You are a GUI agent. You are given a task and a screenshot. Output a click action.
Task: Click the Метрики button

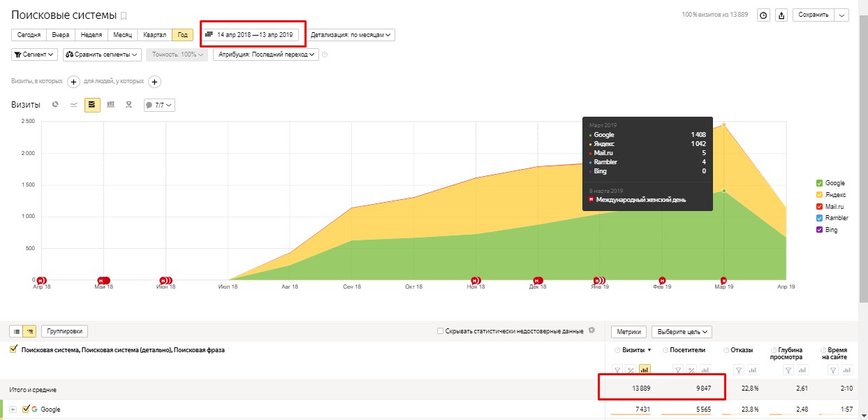(629, 331)
